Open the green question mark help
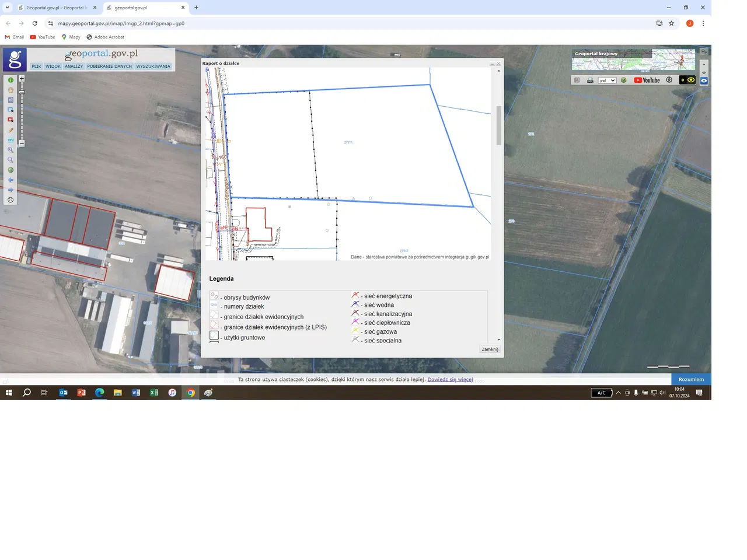This screenshot has width=747, height=560. tap(623, 80)
